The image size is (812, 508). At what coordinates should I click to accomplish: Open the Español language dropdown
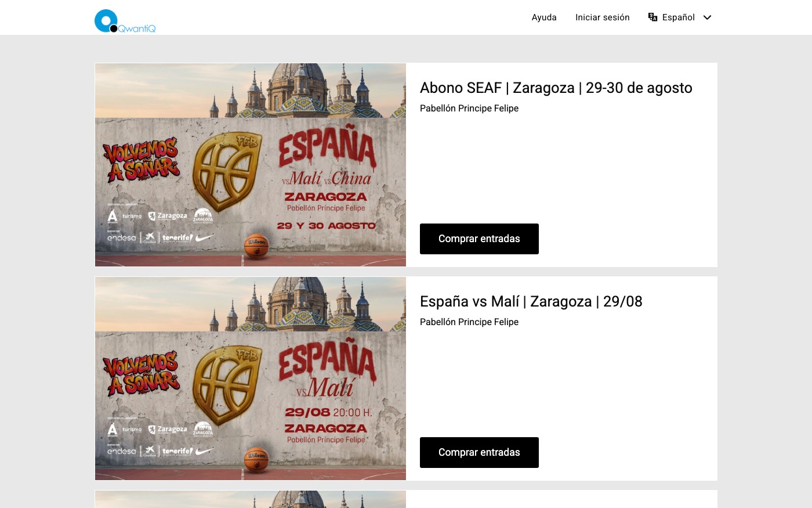tap(680, 17)
